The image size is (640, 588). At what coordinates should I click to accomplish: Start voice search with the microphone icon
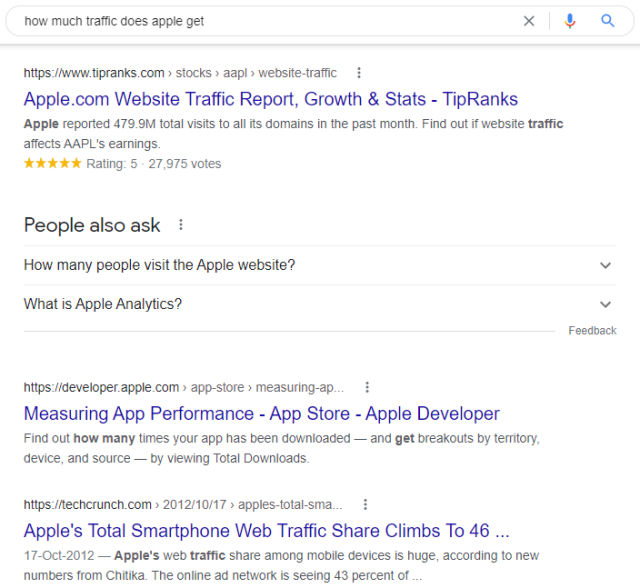(x=570, y=21)
